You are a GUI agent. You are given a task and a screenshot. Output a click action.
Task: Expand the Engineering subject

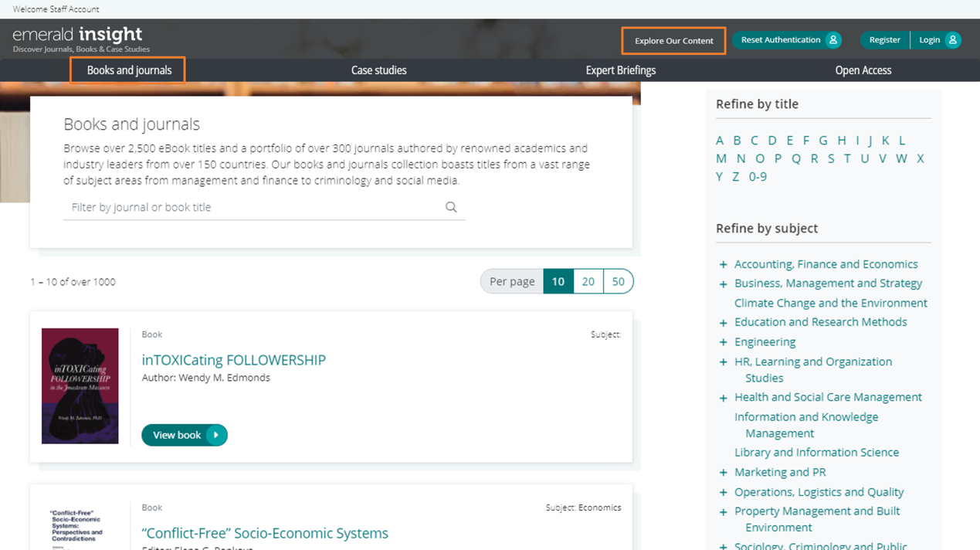[x=724, y=341]
